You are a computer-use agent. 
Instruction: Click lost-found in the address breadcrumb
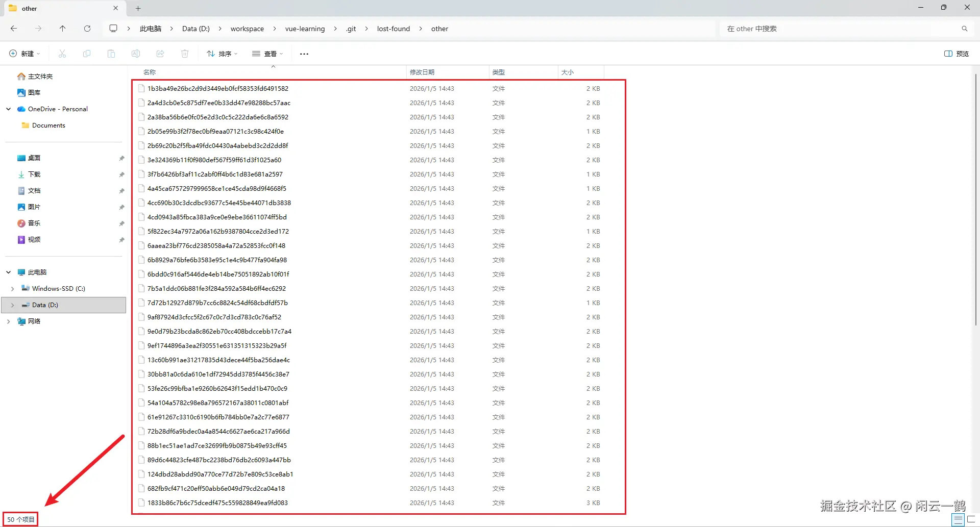coord(394,29)
